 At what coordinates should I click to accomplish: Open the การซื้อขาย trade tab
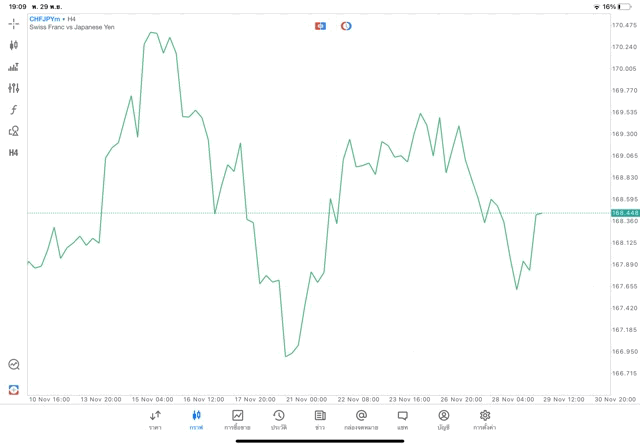coord(237,420)
